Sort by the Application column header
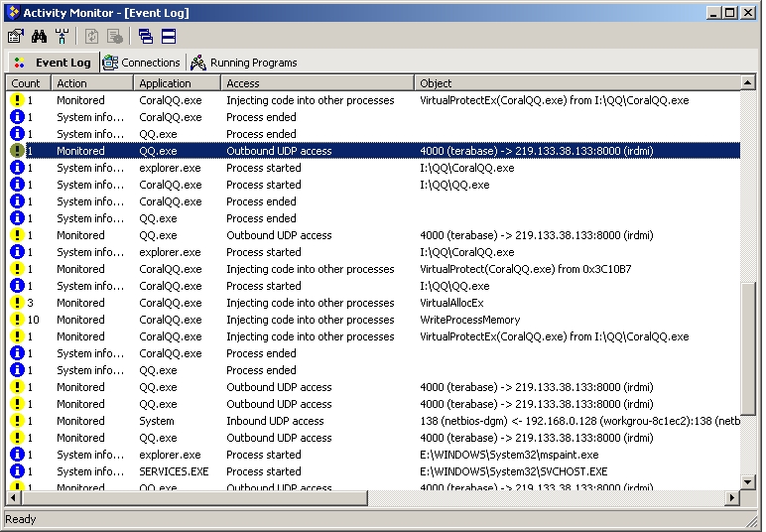 (x=178, y=83)
